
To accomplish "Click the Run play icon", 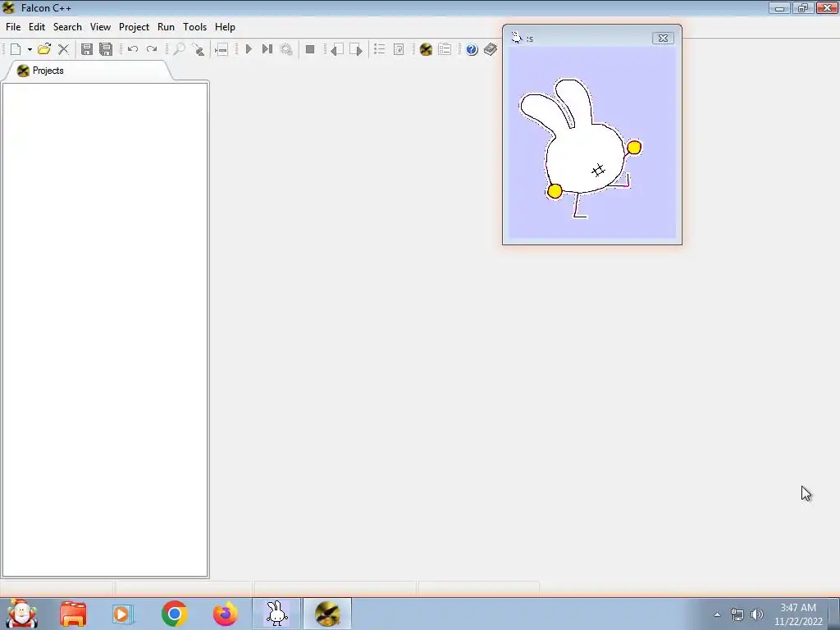I will click(249, 49).
